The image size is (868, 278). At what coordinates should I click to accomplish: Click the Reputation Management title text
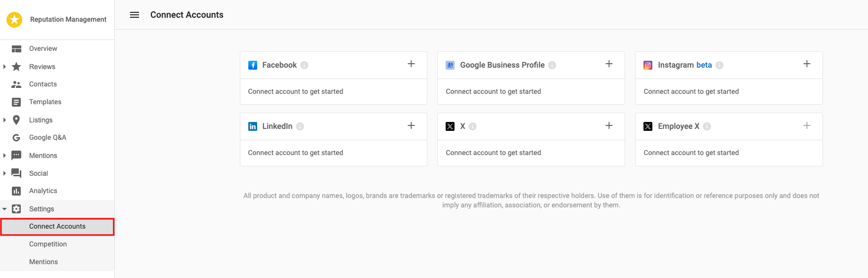click(68, 19)
